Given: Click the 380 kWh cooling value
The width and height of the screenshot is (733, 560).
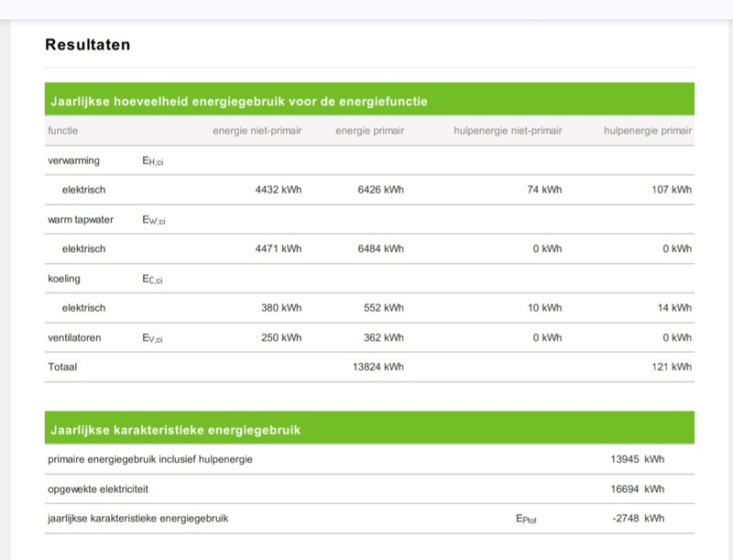Looking at the screenshot, I should [281, 308].
